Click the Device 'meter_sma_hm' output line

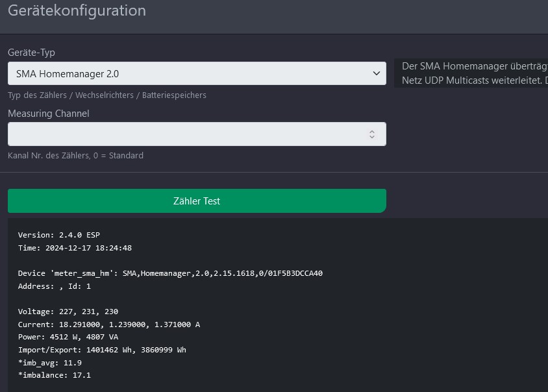point(170,273)
